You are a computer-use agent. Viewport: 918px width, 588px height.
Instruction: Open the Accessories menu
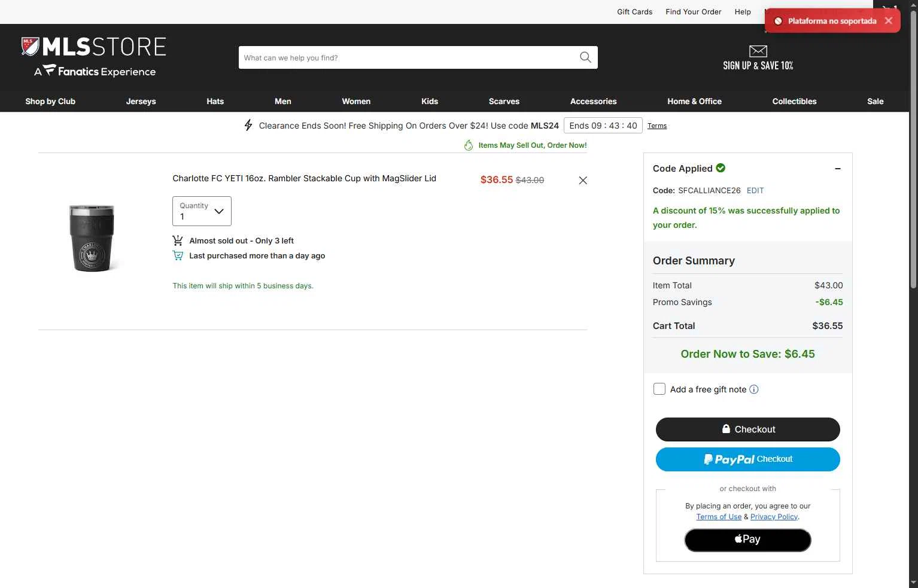coord(594,102)
